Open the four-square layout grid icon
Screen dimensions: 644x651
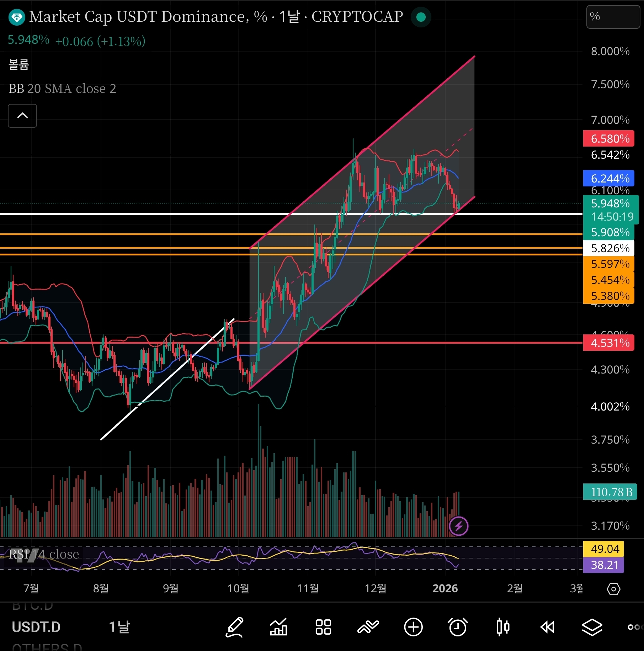coord(323,628)
